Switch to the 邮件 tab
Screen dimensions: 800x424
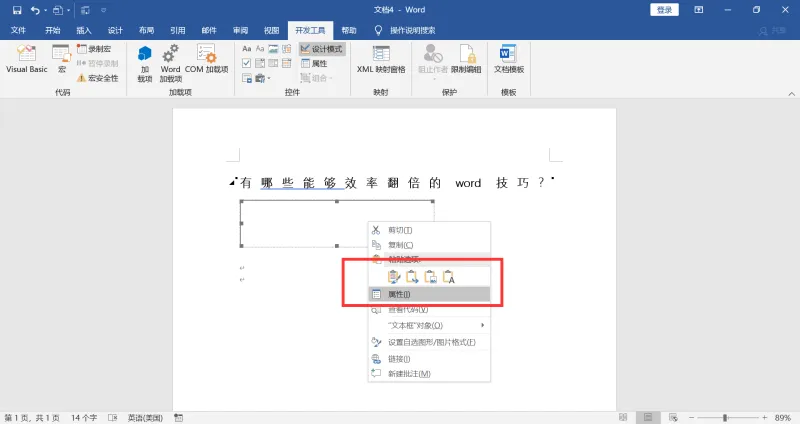click(x=209, y=31)
